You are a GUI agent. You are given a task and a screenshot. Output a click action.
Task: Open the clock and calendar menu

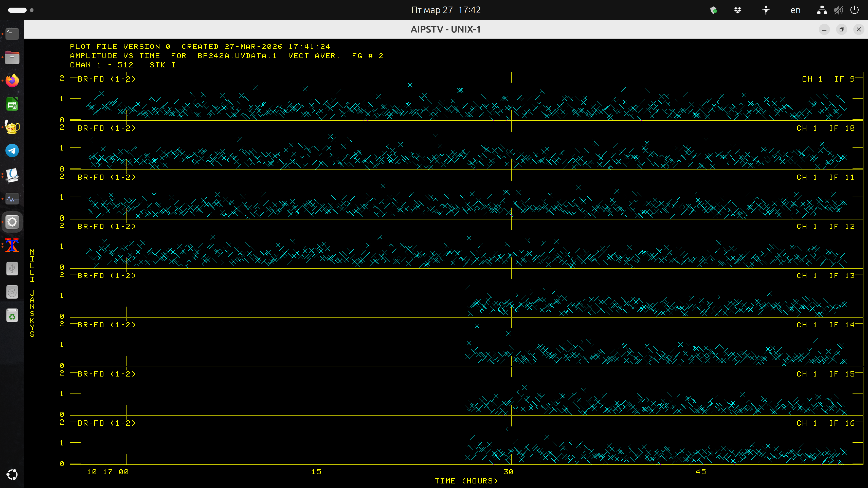coord(445,10)
